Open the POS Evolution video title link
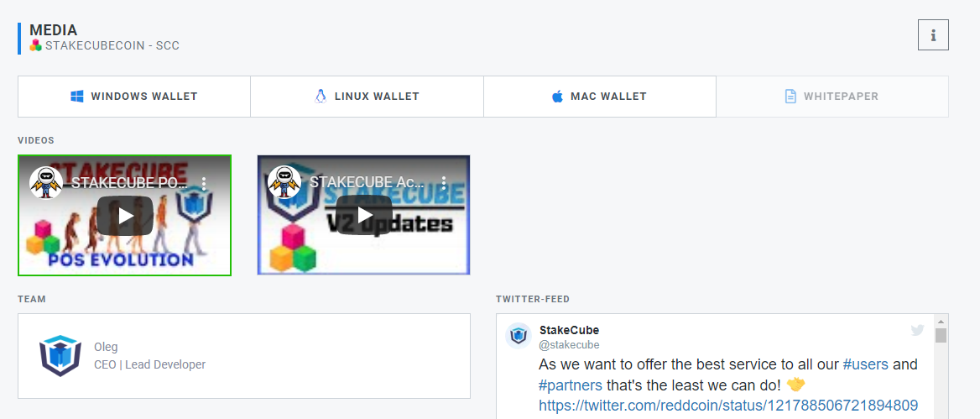The height and width of the screenshot is (419, 980). [x=128, y=183]
